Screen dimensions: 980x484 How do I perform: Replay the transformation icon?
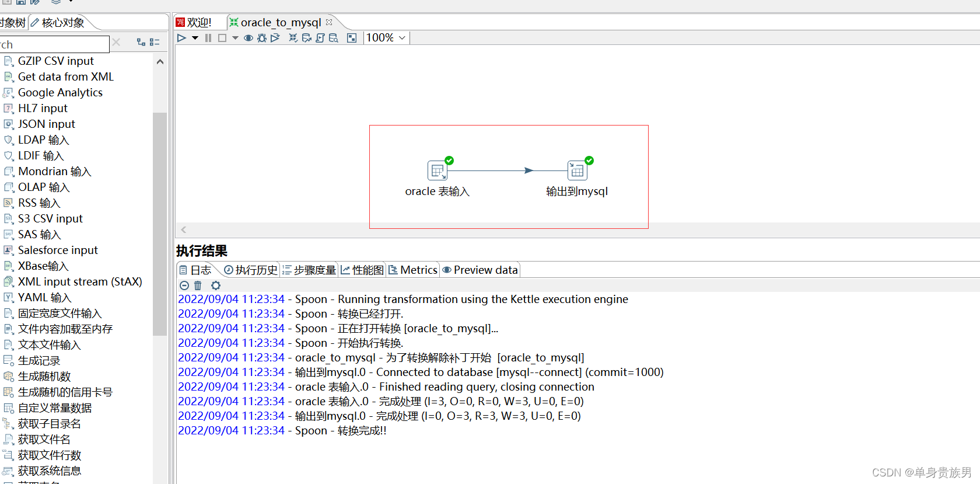pos(275,38)
